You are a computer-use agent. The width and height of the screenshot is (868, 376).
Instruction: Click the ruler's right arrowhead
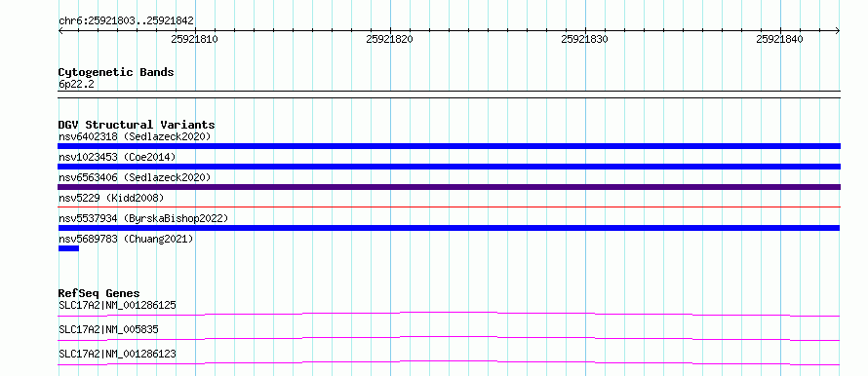(838, 31)
